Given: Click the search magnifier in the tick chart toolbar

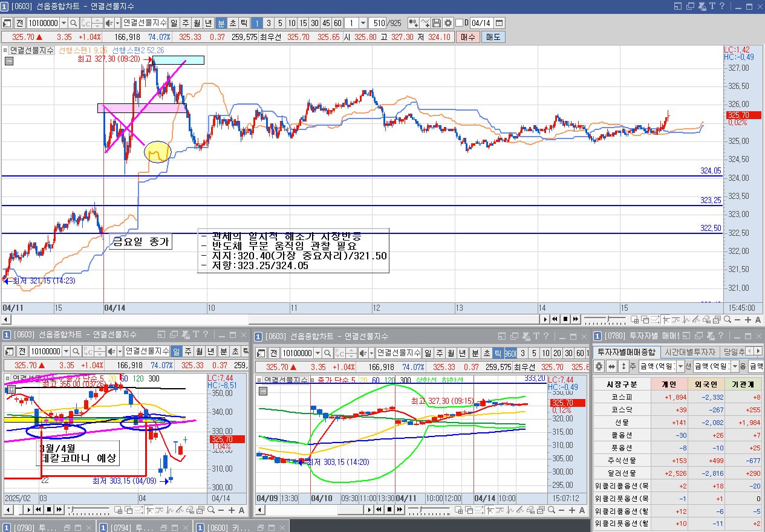Looking at the screenshot, I should [329, 353].
